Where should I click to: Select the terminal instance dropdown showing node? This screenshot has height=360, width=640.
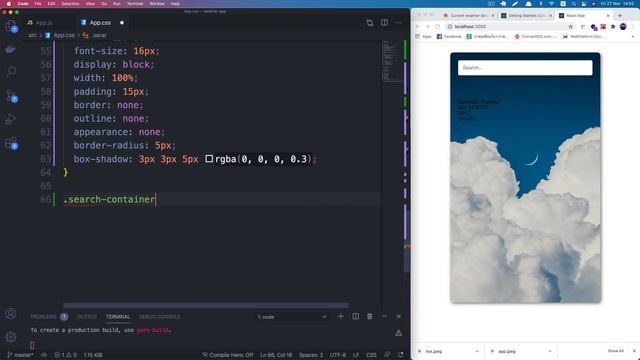click(x=292, y=317)
